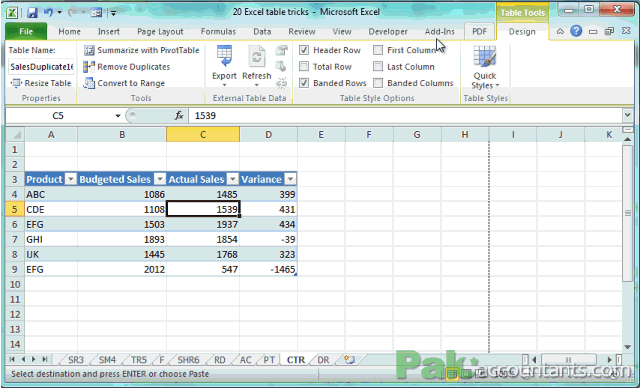Screen dimensions: 640x388
Task: Open the DR worksheet tab
Action: pos(323,360)
